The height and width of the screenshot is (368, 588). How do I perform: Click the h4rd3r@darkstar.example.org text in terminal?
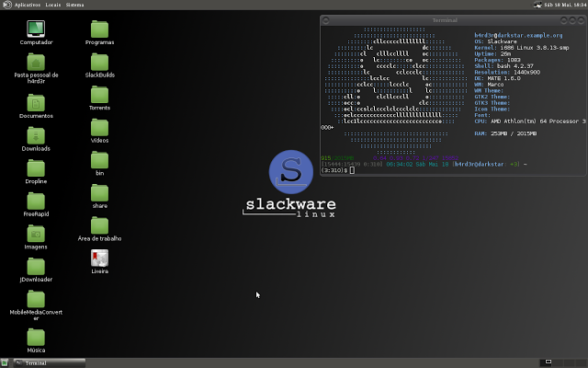(x=518, y=35)
